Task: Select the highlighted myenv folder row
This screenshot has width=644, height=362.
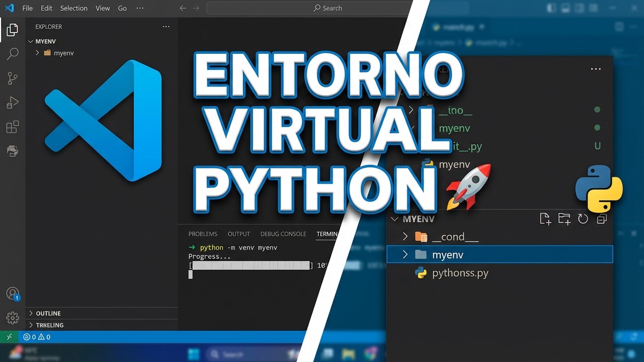Action: [x=500, y=254]
